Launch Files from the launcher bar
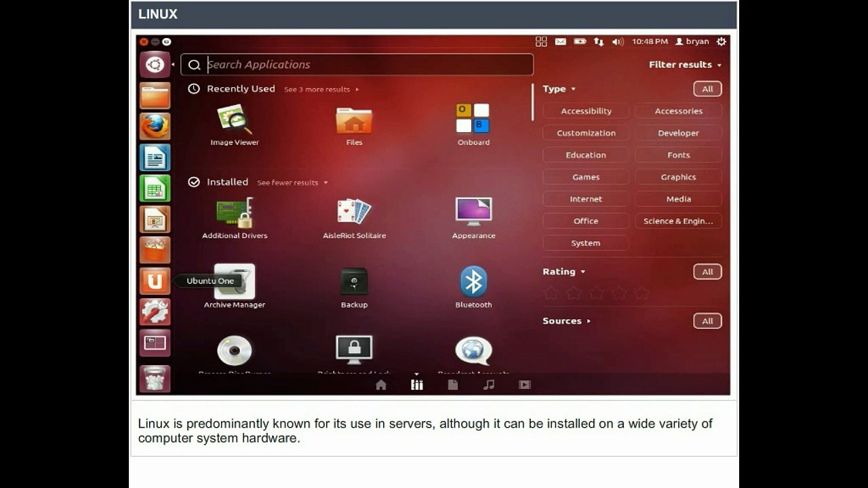 155,96
